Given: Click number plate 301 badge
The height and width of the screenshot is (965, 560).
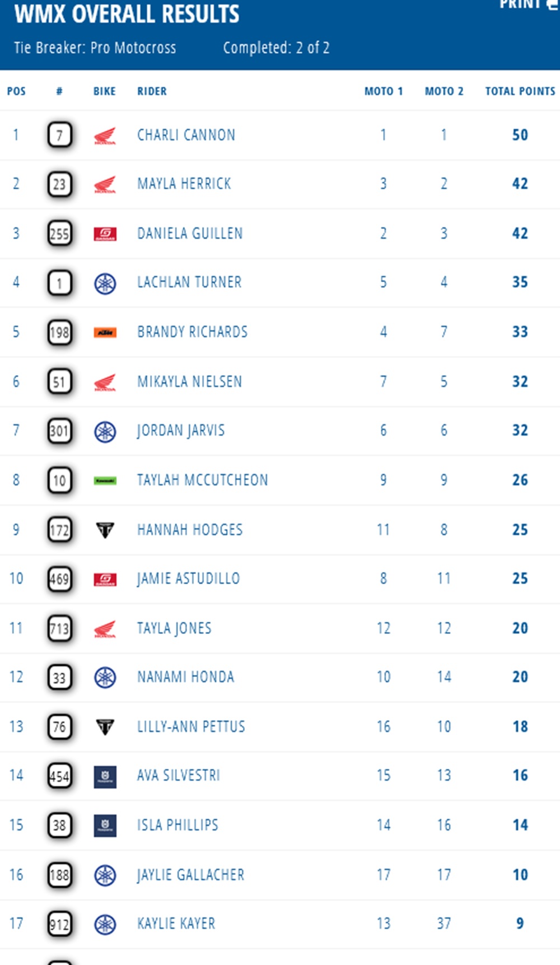Looking at the screenshot, I should (x=59, y=431).
